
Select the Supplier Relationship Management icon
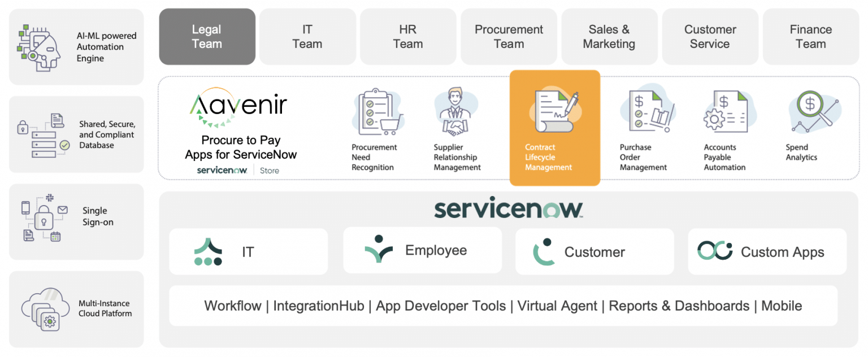[x=455, y=111]
